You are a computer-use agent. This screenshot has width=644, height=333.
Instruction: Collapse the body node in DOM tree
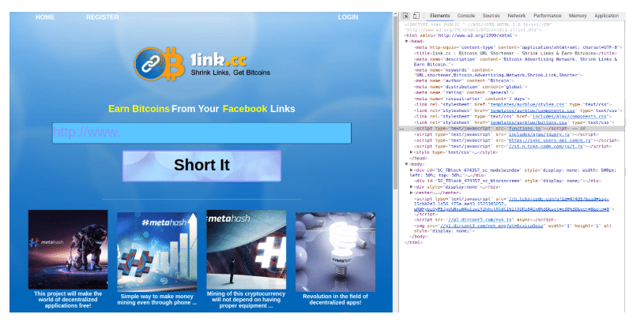click(x=407, y=164)
